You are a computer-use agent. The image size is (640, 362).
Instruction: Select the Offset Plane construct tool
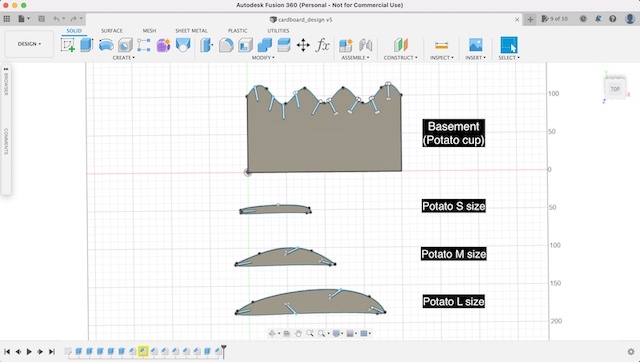pyautogui.click(x=401, y=45)
